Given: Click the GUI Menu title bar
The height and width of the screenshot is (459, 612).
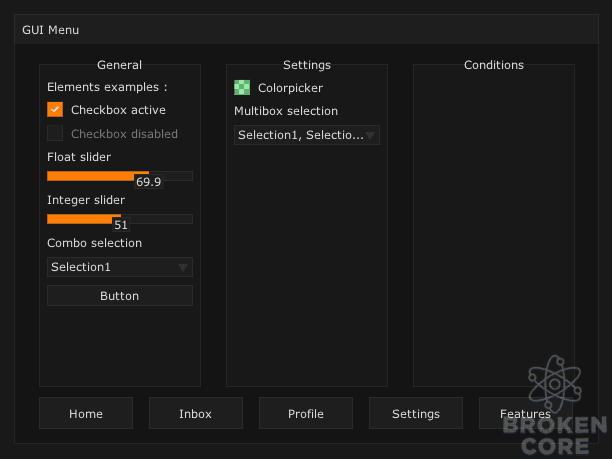Looking at the screenshot, I should (x=306, y=30).
